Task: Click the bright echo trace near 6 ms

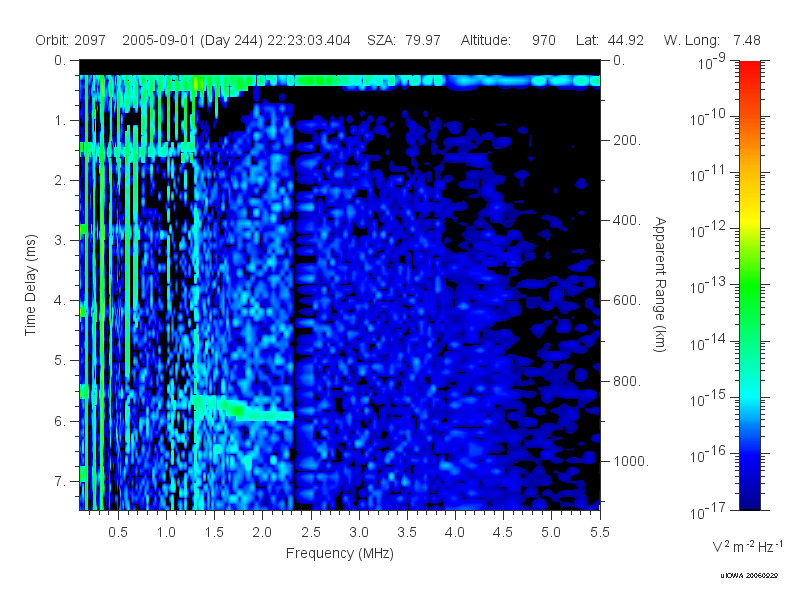Action: tap(244, 408)
